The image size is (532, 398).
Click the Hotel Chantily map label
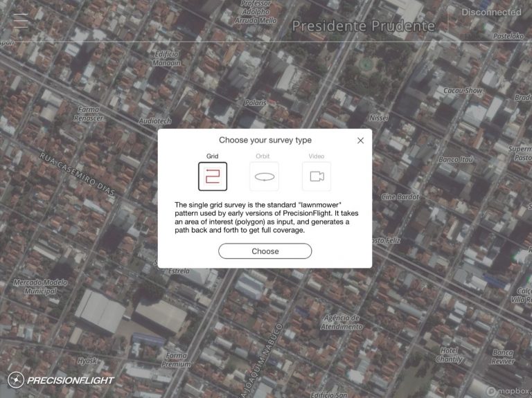[449, 355]
